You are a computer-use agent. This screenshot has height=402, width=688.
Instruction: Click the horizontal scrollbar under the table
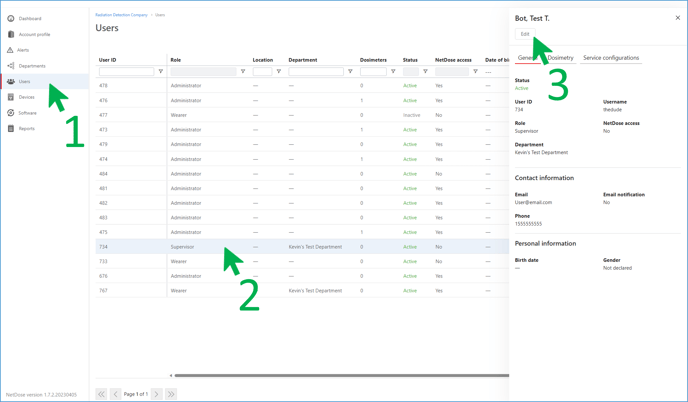point(340,376)
